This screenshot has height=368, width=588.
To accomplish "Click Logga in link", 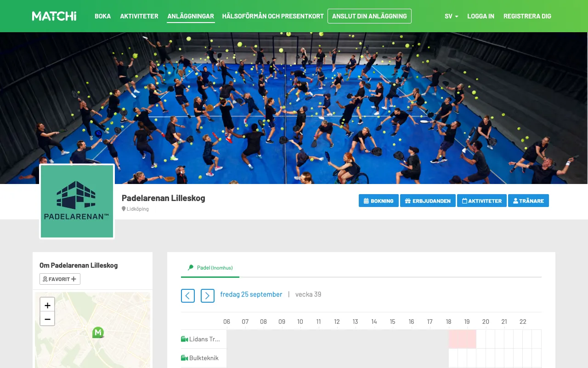I will tap(481, 16).
